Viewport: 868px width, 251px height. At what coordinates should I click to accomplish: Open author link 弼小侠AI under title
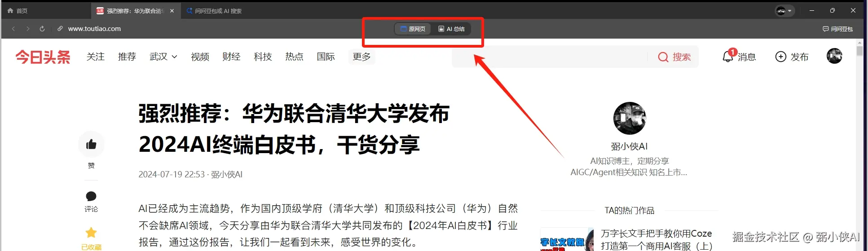coord(227,174)
